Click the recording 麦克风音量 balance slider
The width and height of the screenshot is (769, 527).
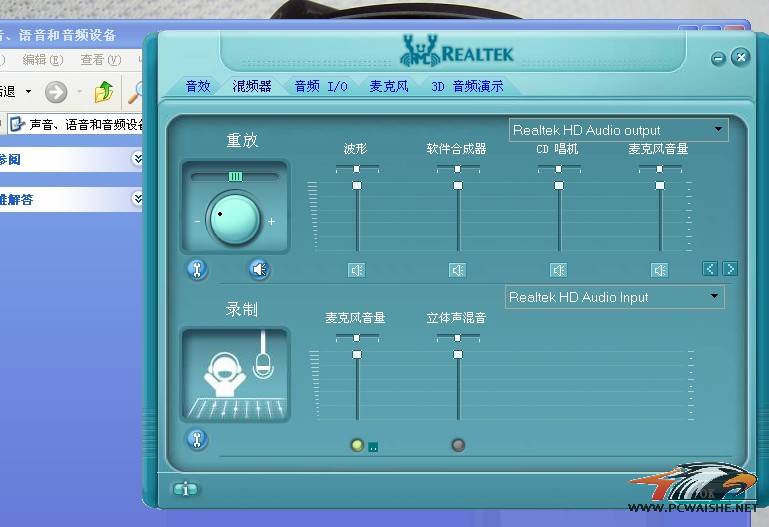click(357, 338)
